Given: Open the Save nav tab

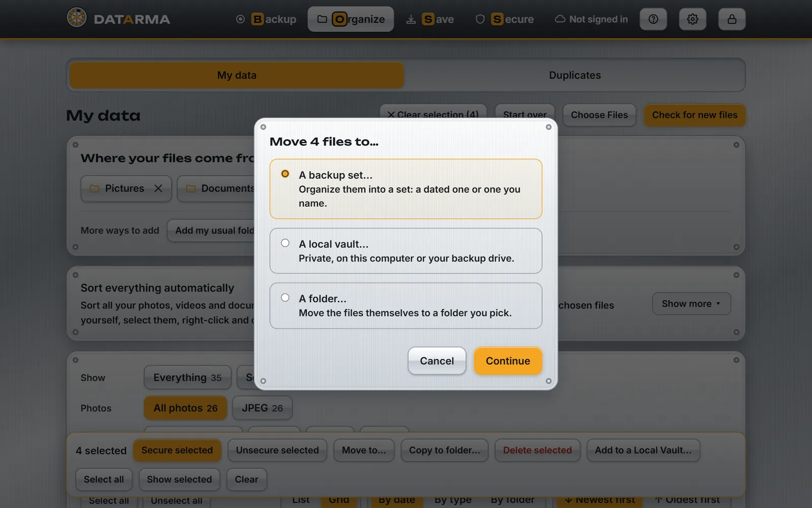Looking at the screenshot, I should [430, 19].
